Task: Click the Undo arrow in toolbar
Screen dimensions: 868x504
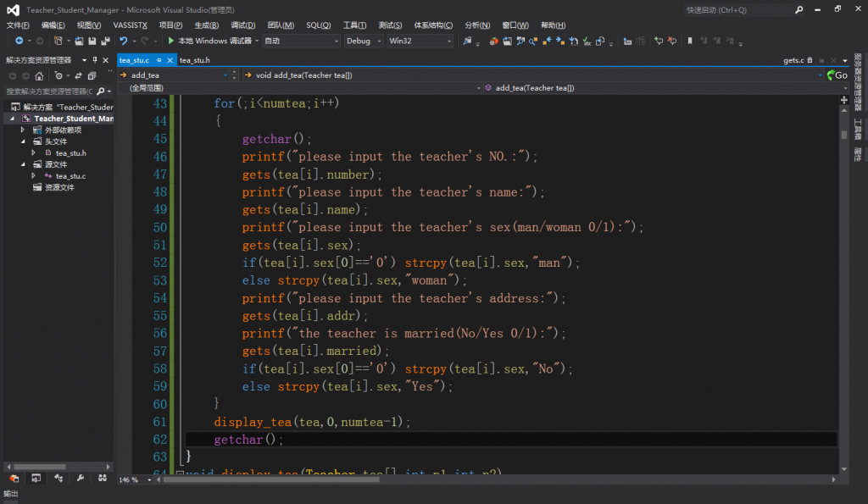Action: [124, 41]
